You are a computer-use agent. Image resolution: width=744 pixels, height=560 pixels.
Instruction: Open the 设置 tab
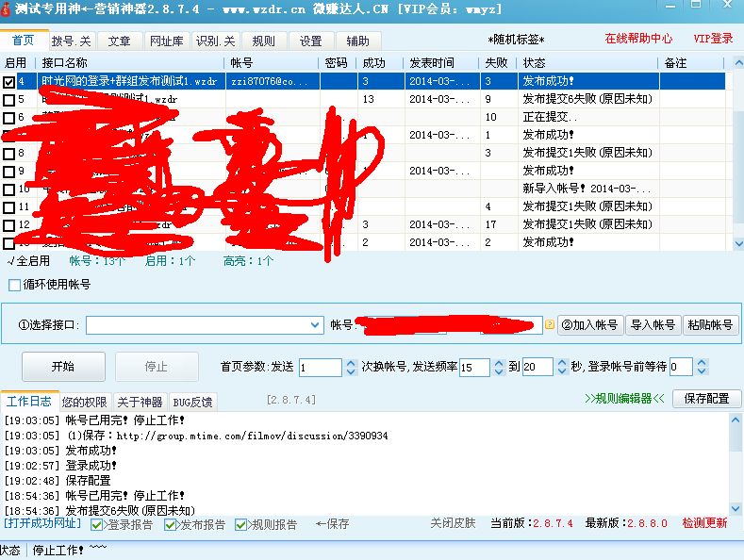tap(311, 41)
